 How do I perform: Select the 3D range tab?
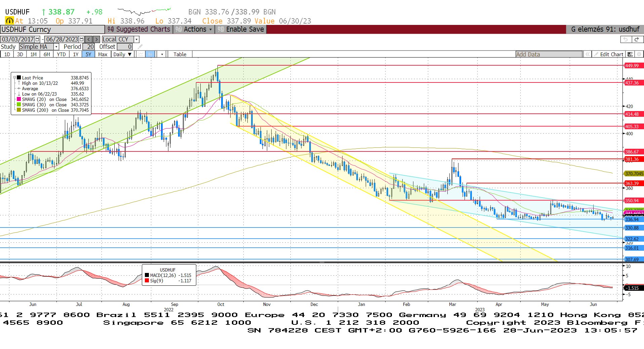(20, 54)
